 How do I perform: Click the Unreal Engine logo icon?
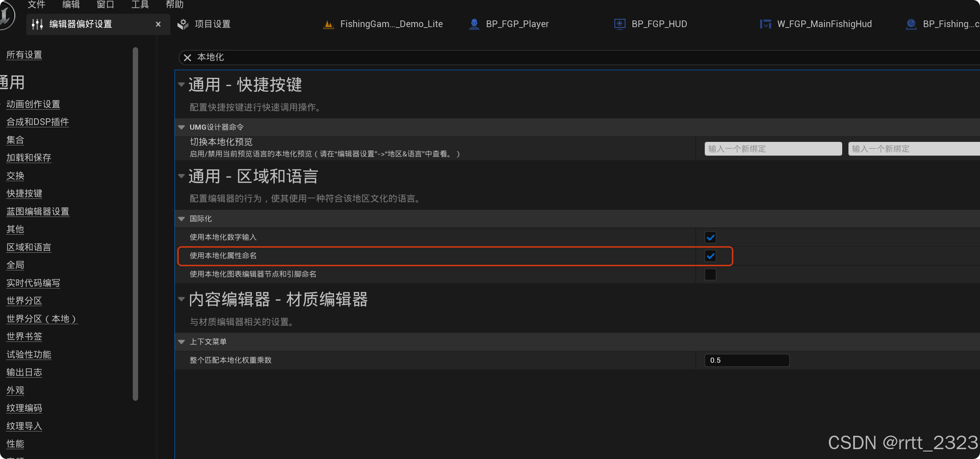[x=5, y=16]
